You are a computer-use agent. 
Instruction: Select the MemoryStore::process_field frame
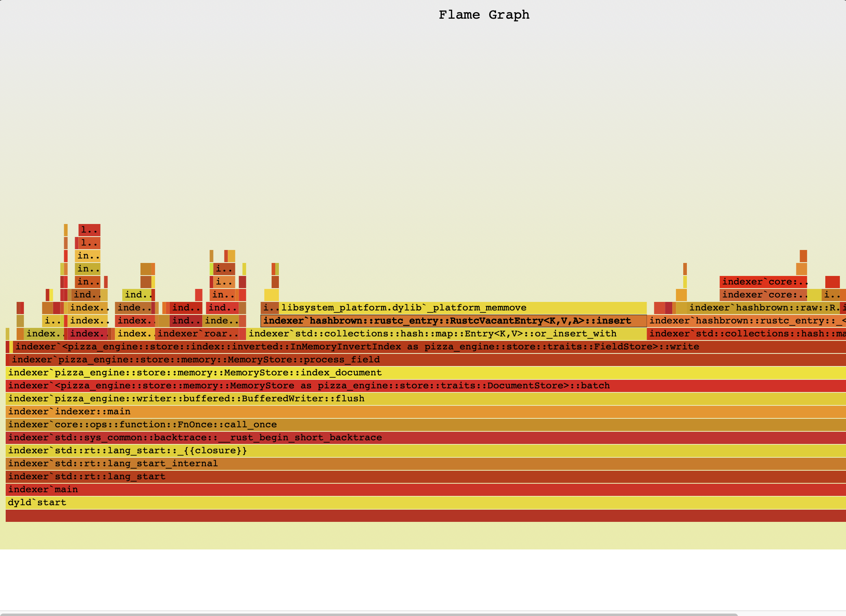(x=427, y=360)
